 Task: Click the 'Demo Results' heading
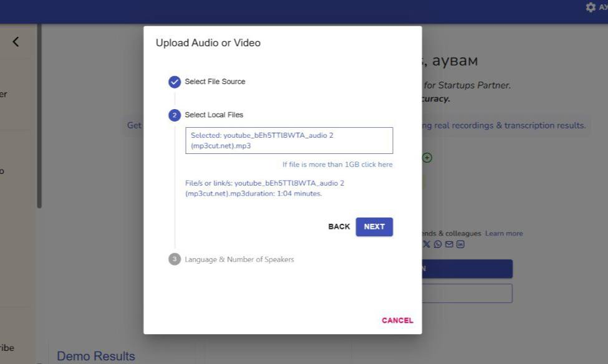96,356
